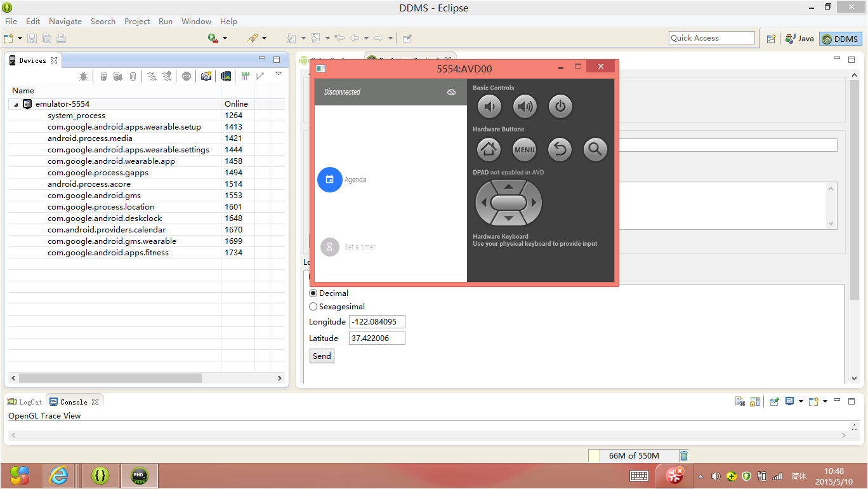Screen dimensions: 868x489
Task: Click the garbage collector trash icon
Action: [683, 455]
